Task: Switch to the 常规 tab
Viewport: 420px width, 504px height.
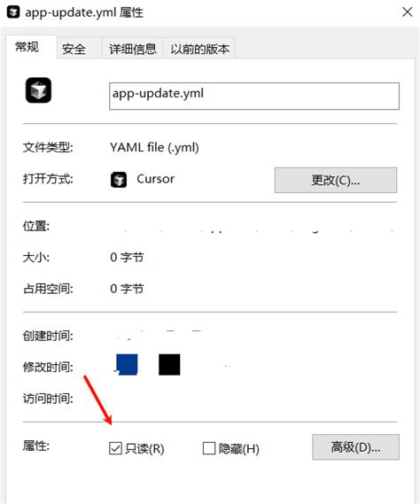Action: [x=27, y=47]
